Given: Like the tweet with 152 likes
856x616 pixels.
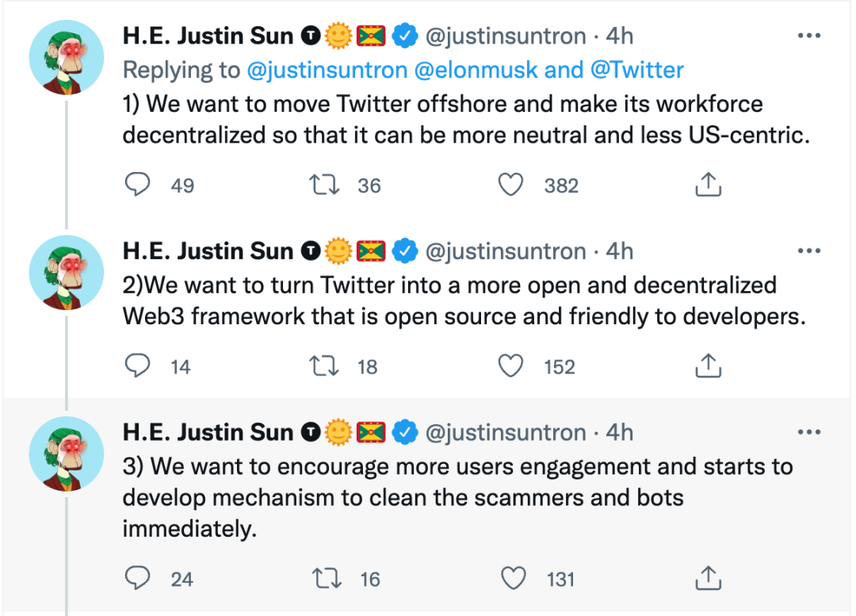Looking at the screenshot, I should click(510, 366).
